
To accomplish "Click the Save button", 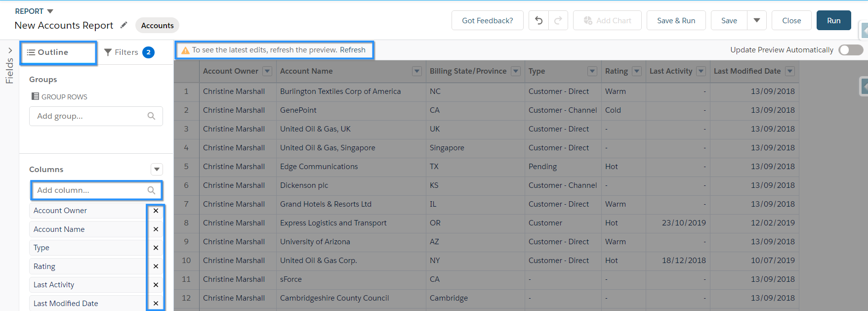I will [729, 20].
